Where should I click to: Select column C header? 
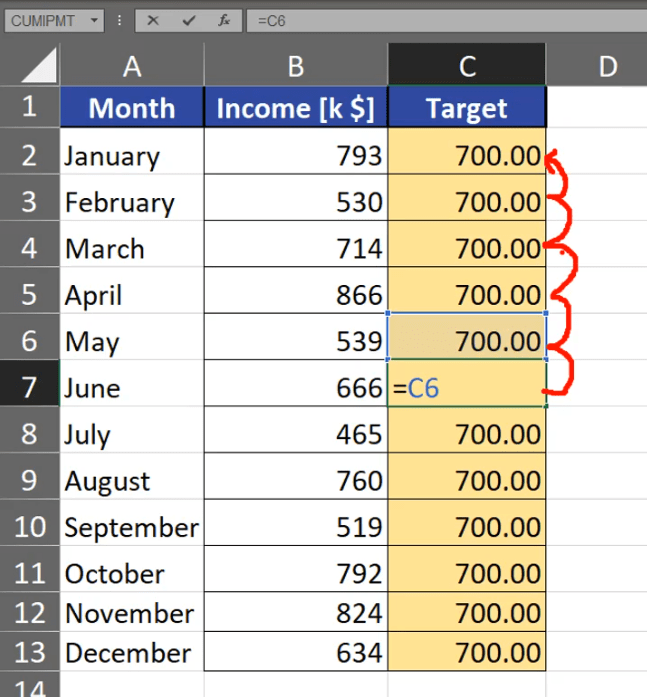[x=467, y=65]
